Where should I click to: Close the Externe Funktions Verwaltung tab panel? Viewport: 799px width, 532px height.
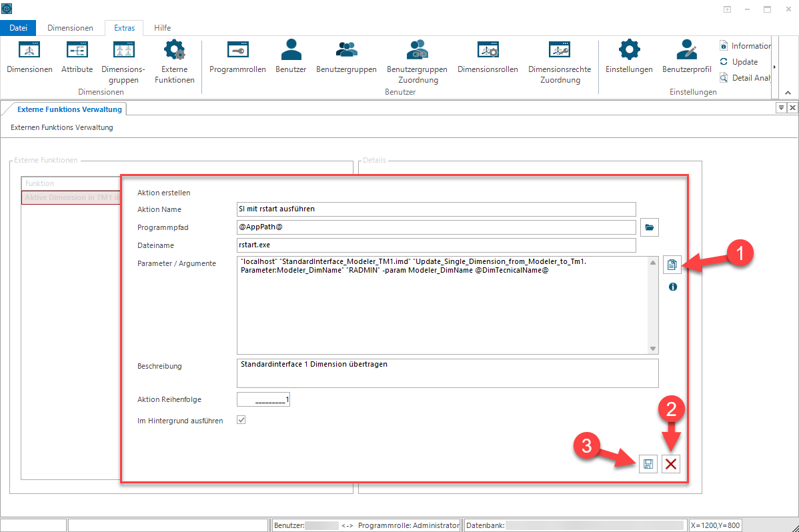click(x=792, y=107)
